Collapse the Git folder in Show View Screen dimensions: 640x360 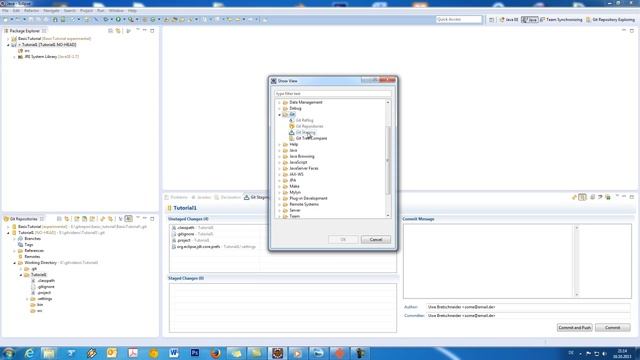[280, 115]
